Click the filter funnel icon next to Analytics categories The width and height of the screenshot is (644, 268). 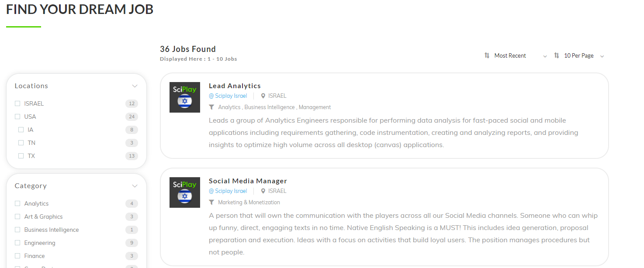(211, 107)
